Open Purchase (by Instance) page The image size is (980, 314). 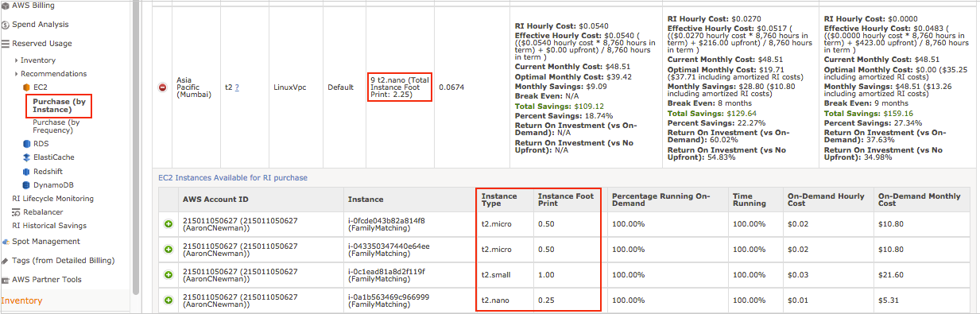coord(59,107)
